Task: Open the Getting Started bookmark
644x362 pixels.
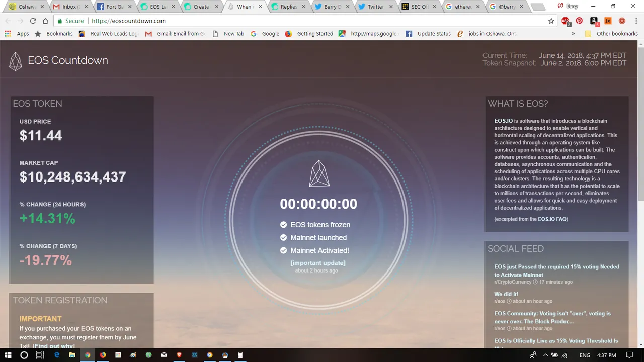Action: coord(308,34)
